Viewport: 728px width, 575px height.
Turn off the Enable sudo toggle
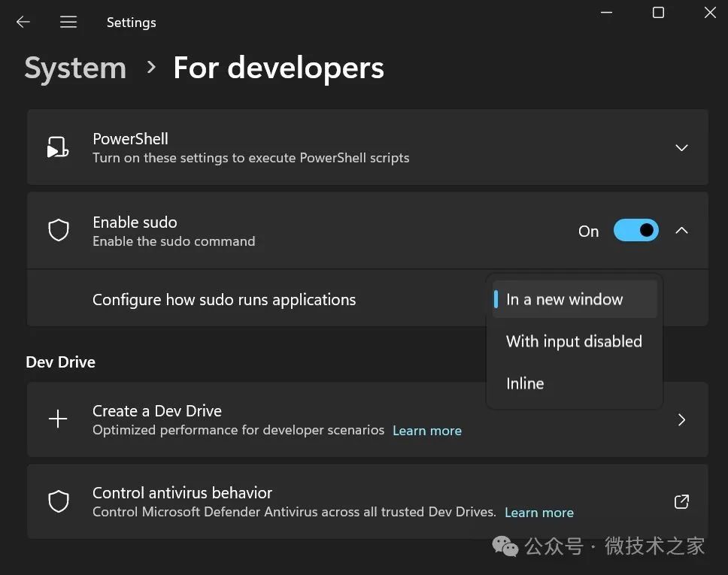tap(635, 230)
